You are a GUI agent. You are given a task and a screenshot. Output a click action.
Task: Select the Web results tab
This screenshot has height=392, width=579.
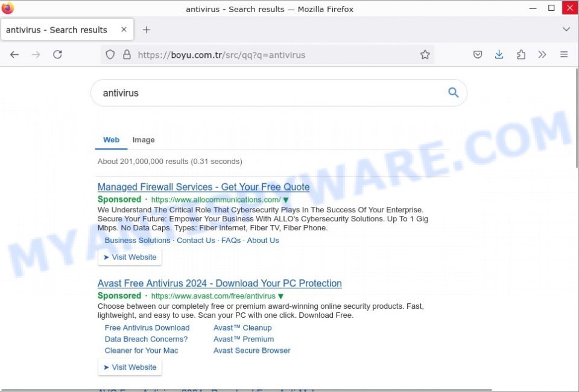[111, 140]
